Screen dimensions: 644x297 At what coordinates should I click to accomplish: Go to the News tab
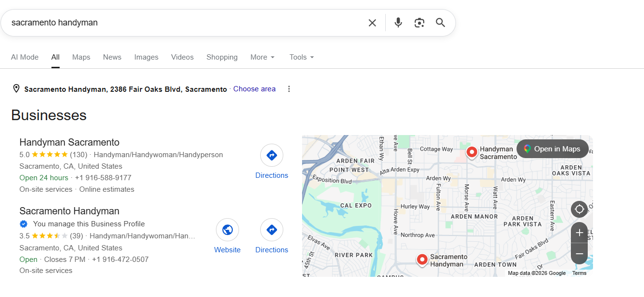(x=112, y=57)
